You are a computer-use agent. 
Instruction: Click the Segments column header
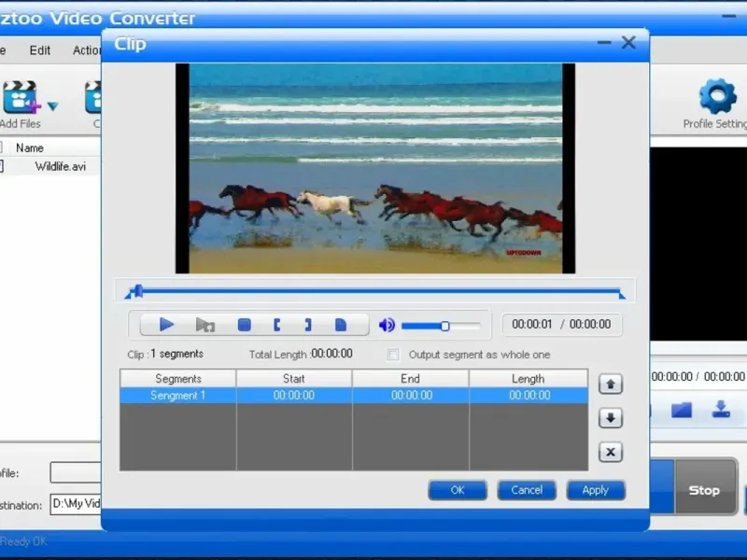(x=178, y=379)
